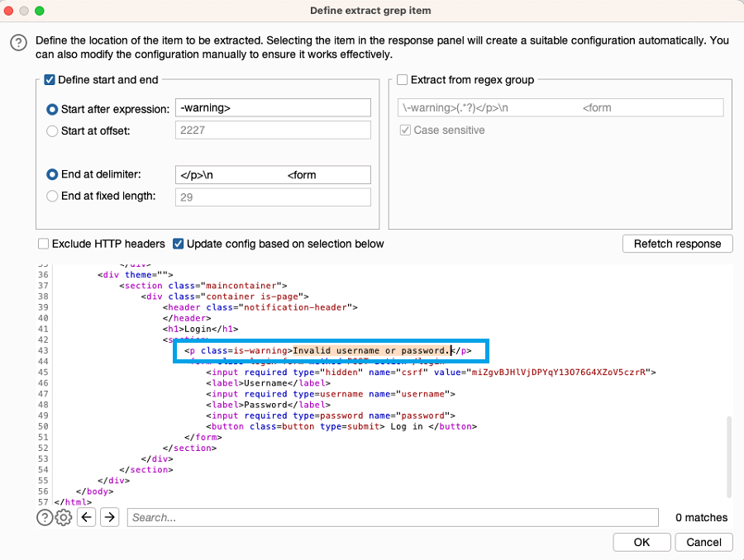Select End at fixed length radio button
Viewport: 744px width, 560px height.
coord(52,196)
